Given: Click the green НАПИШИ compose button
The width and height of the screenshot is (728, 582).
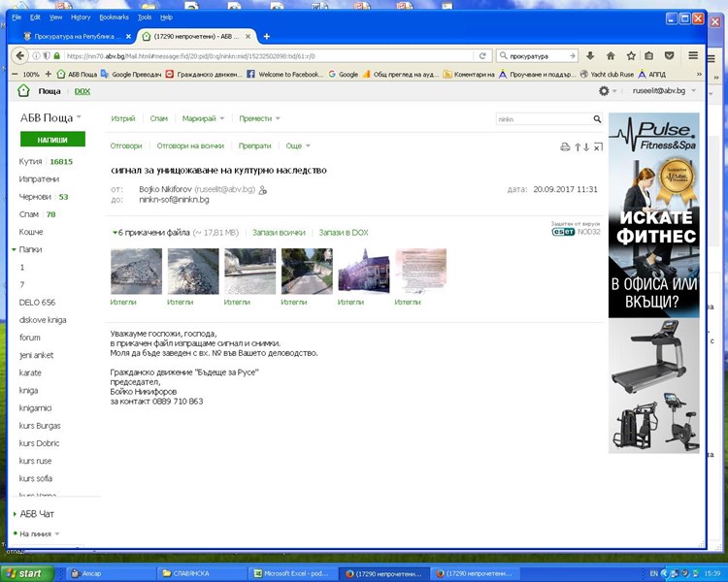Looking at the screenshot, I should [x=52, y=140].
